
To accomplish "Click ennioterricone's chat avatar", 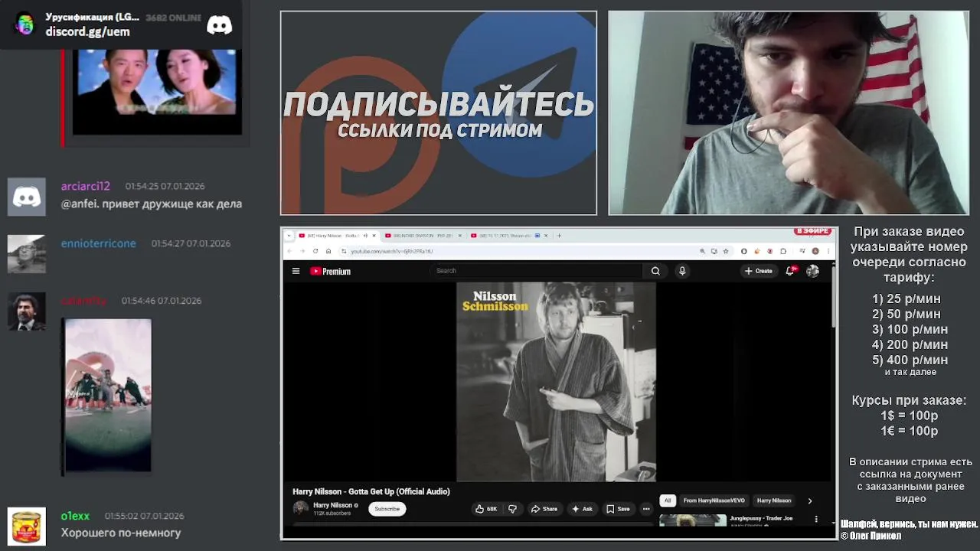I will pos(27,254).
